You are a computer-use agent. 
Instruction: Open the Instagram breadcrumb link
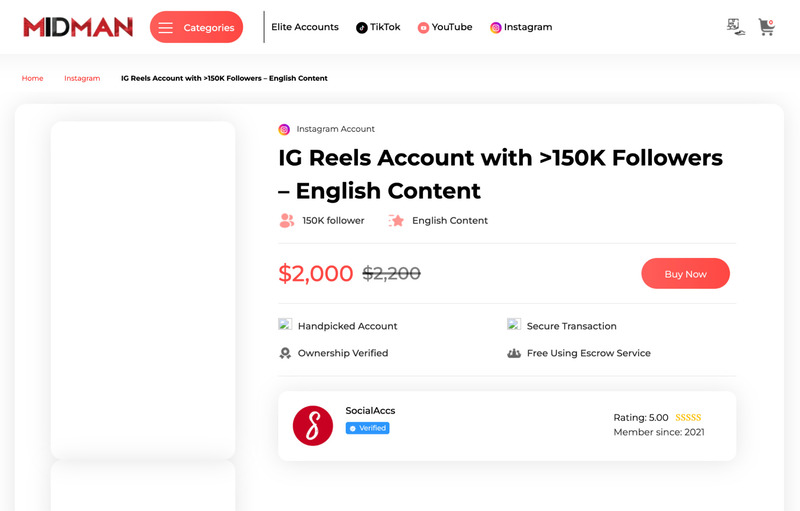[82, 78]
